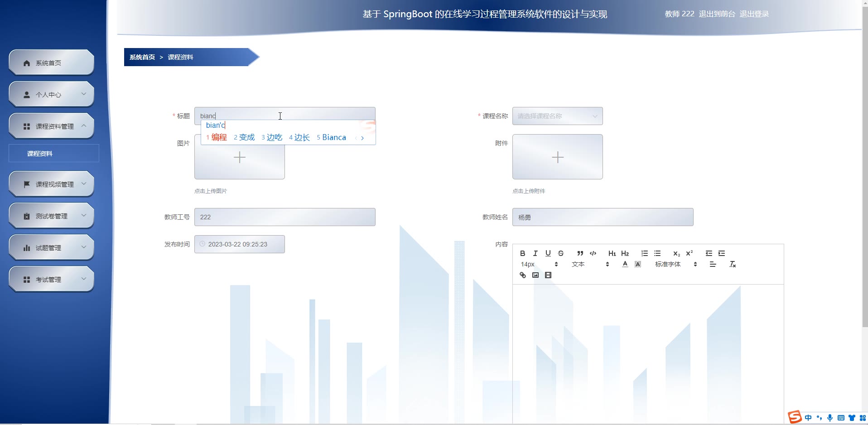
Task: Apply Heading 1 style
Action: pyautogui.click(x=612, y=253)
